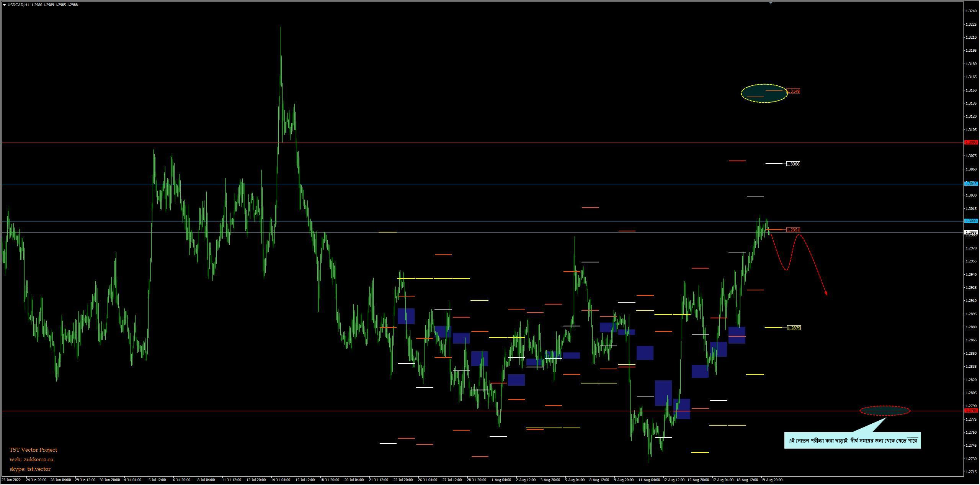980x485 pixels.
Task: Click the yellow 1.2879 level price label
Action: point(794,328)
